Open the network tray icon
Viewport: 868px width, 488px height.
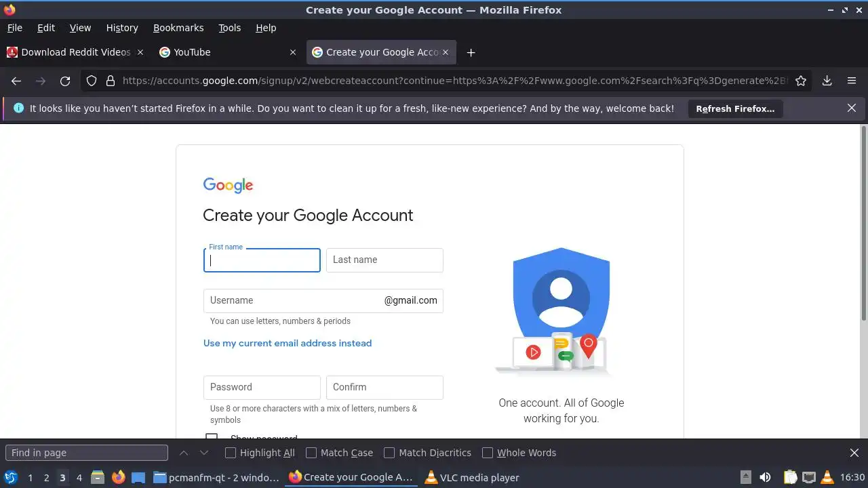pos(808,477)
